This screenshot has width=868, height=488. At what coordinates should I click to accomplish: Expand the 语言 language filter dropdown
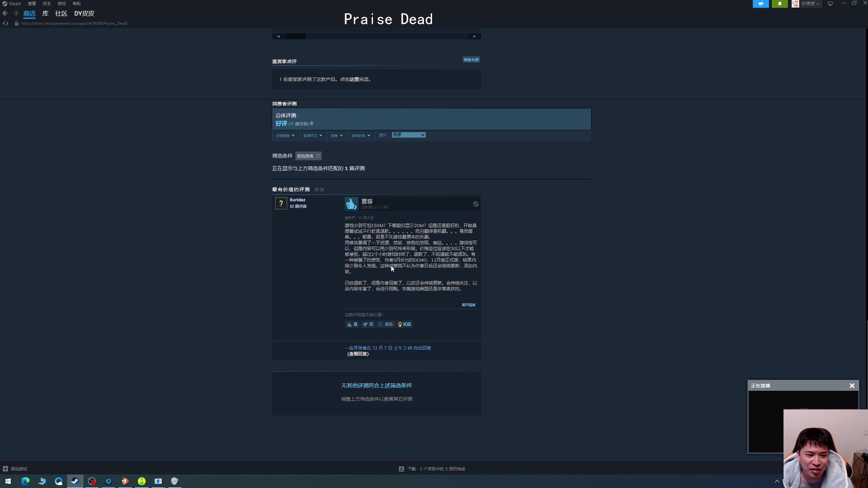[337, 136]
